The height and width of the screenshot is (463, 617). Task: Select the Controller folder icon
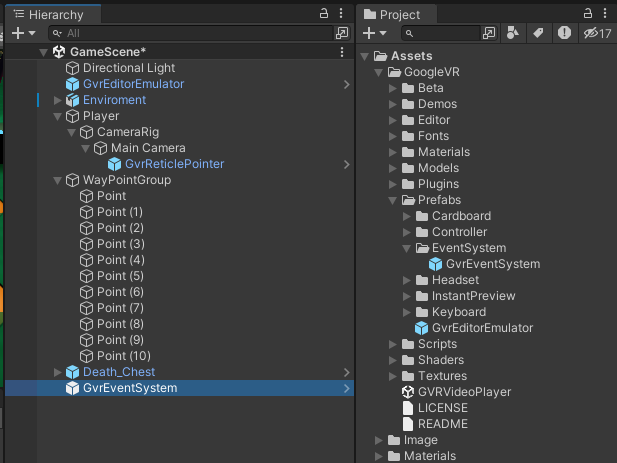click(x=422, y=232)
